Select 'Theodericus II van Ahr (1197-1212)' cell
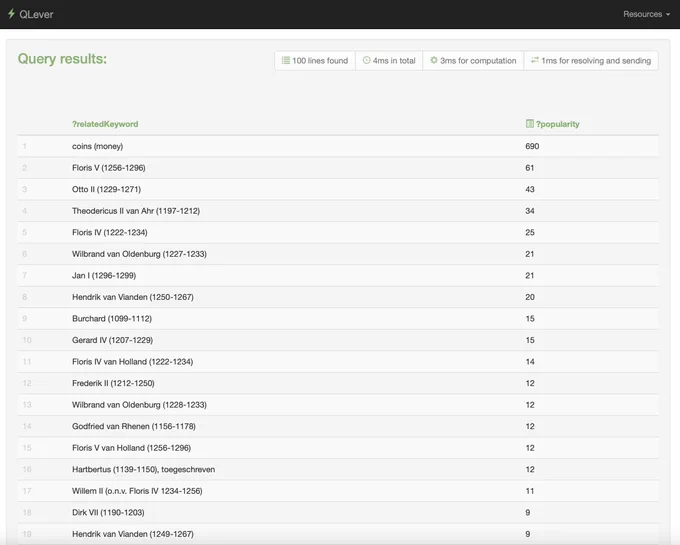This screenshot has width=680, height=545. coord(136,211)
